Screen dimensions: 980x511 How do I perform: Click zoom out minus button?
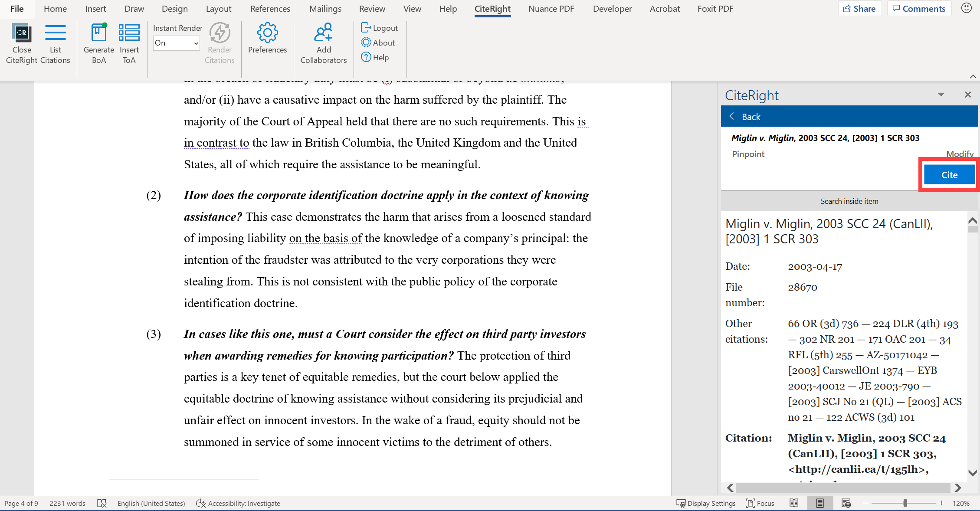pyautogui.click(x=865, y=503)
